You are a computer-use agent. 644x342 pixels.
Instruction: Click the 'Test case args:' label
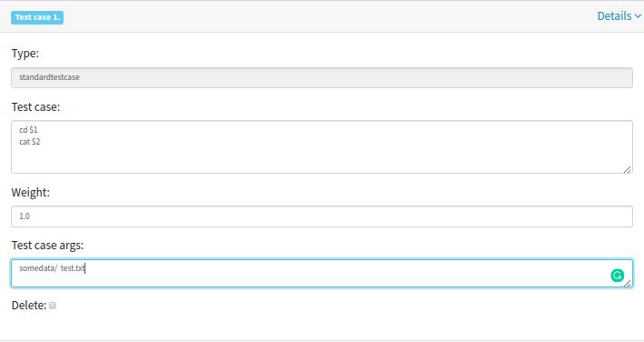coord(47,246)
